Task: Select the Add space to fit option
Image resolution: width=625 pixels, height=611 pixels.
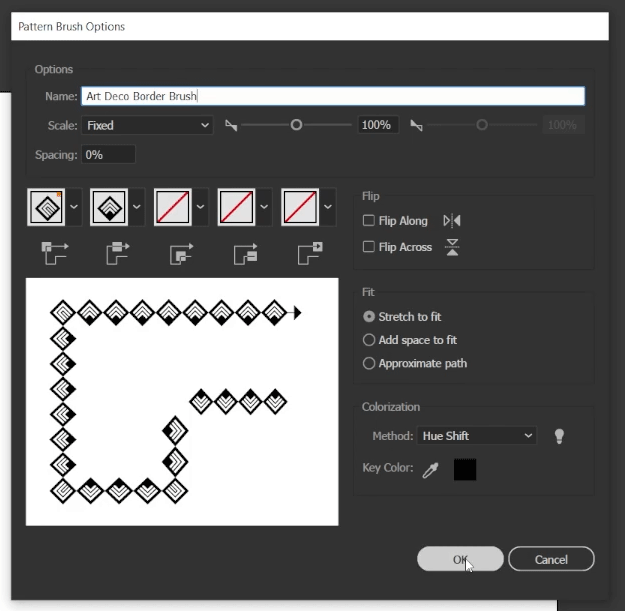Action: pos(369,340)
